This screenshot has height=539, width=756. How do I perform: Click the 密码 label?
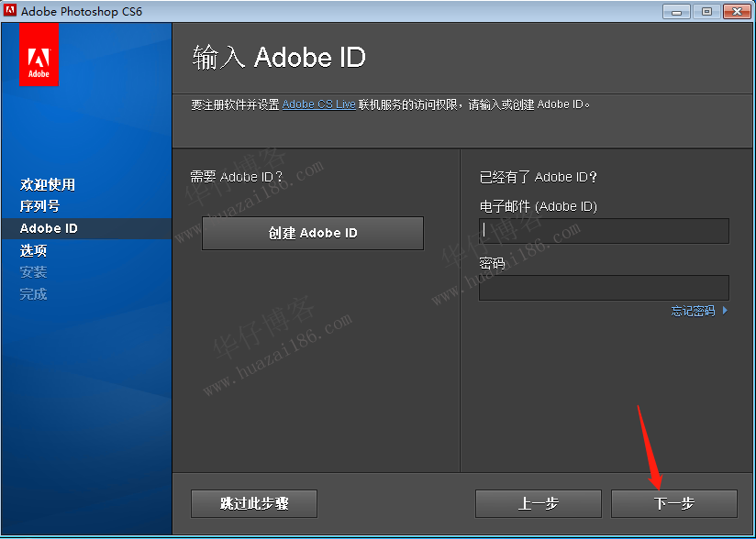click(492, 263)
